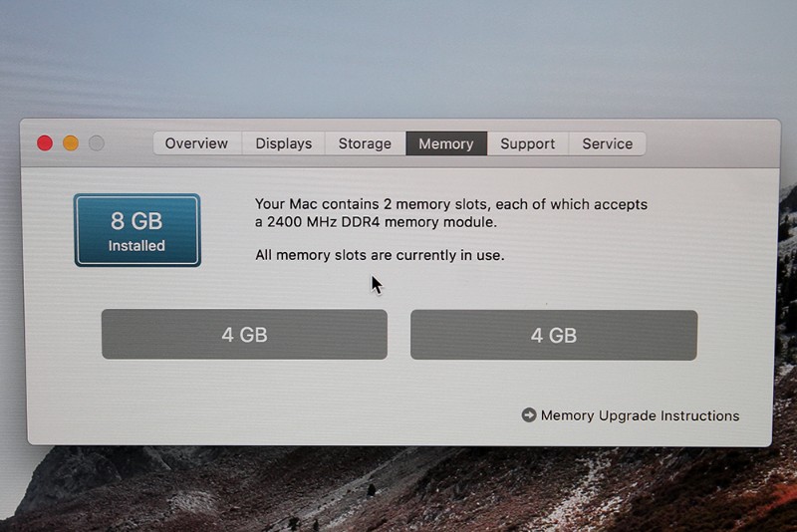Open the Memory Upgrade Instructions link

[640, 415]
